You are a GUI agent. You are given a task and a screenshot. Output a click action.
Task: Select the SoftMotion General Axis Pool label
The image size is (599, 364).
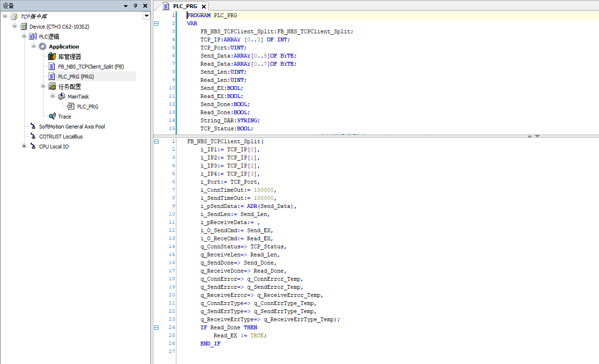72,127
